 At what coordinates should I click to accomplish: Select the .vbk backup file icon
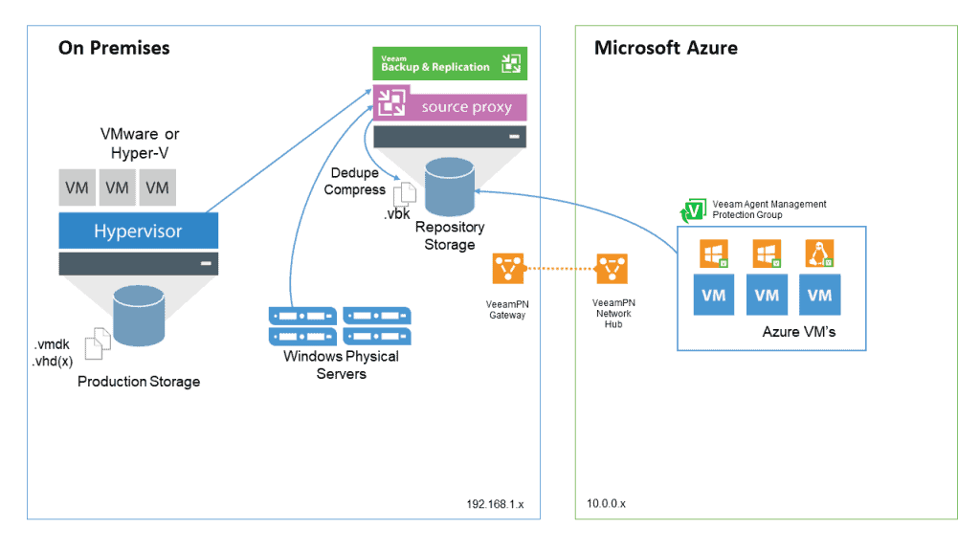pos(405,194)
